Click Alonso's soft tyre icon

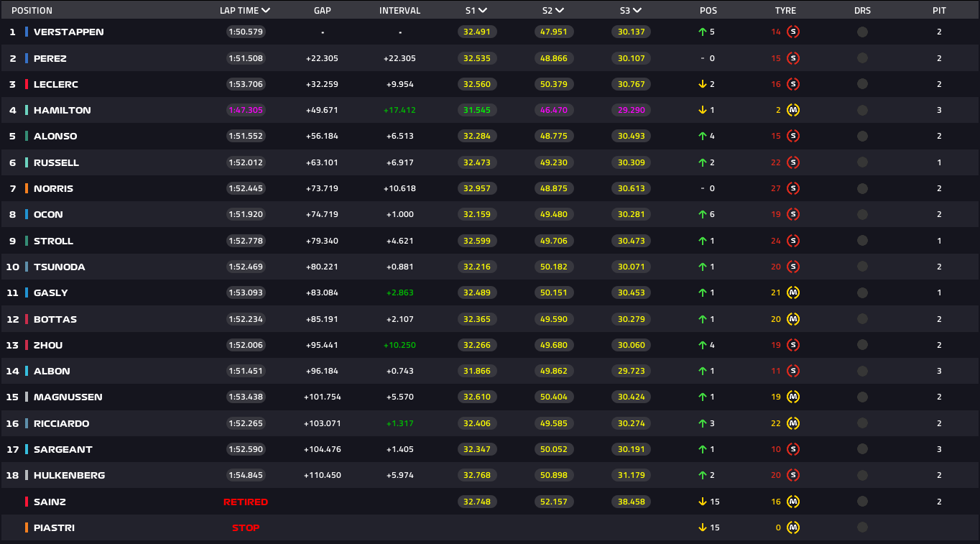pos(793,136)
